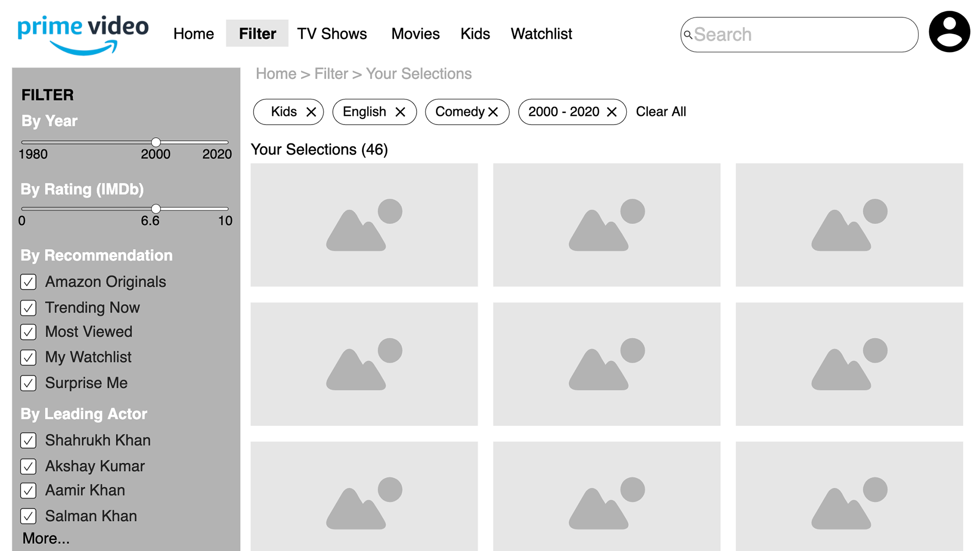Open the user profile avatar icon
The image size is (980, 551).
coord(949,32)
